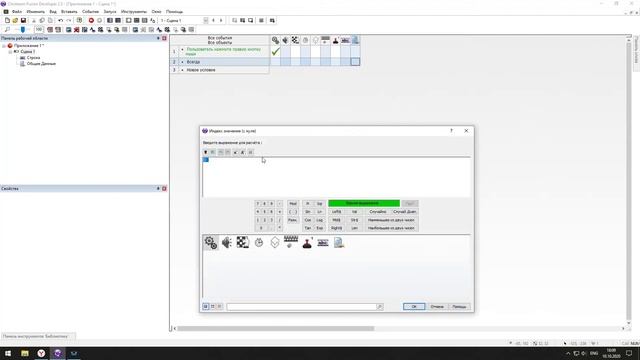Select the Player joystick object in dialog
Viewport: 640px width, 360px height.
click(307, 243)
